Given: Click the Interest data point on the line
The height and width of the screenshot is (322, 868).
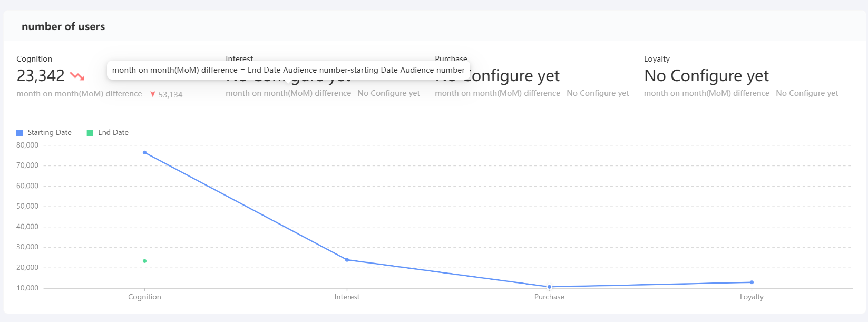Looking at the screenshot, I should 347,260.
